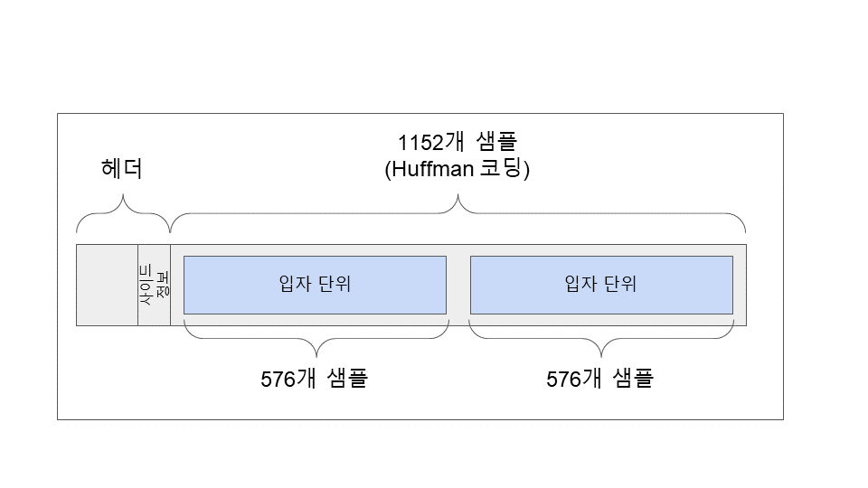Click the word 코딩 after Huffman
The height and width of the screenshot is (488, 868).
505,169
